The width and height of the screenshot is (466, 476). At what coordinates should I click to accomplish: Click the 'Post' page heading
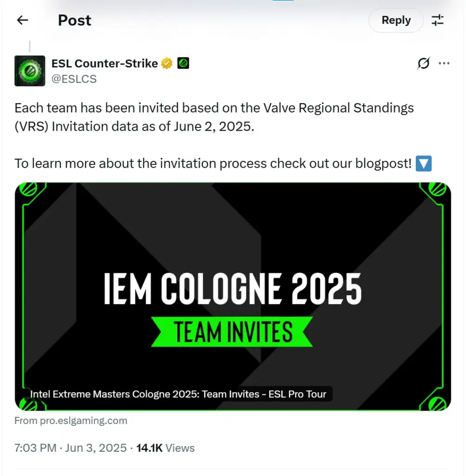(x=75, y=20)
